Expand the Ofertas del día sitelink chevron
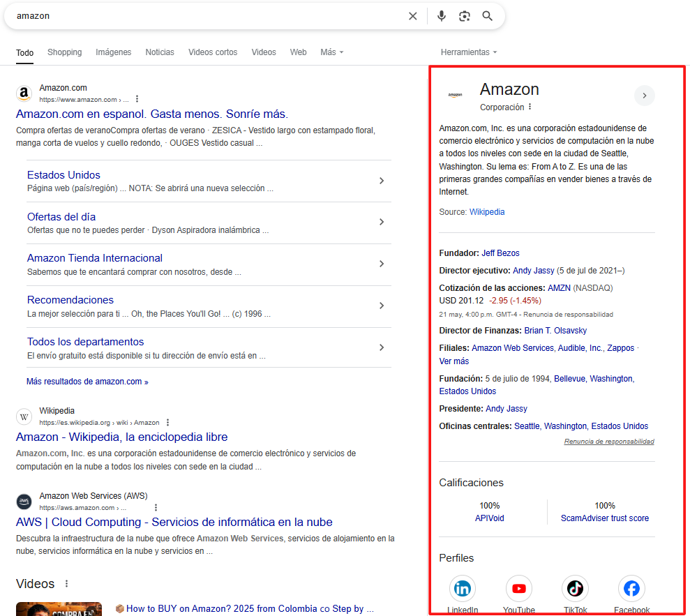 tap(382, 222)
